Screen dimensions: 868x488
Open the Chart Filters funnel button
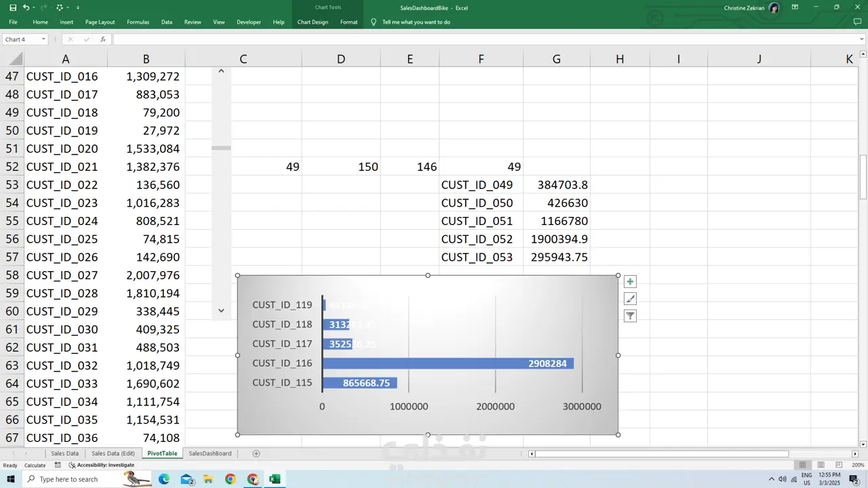point(630,316)
